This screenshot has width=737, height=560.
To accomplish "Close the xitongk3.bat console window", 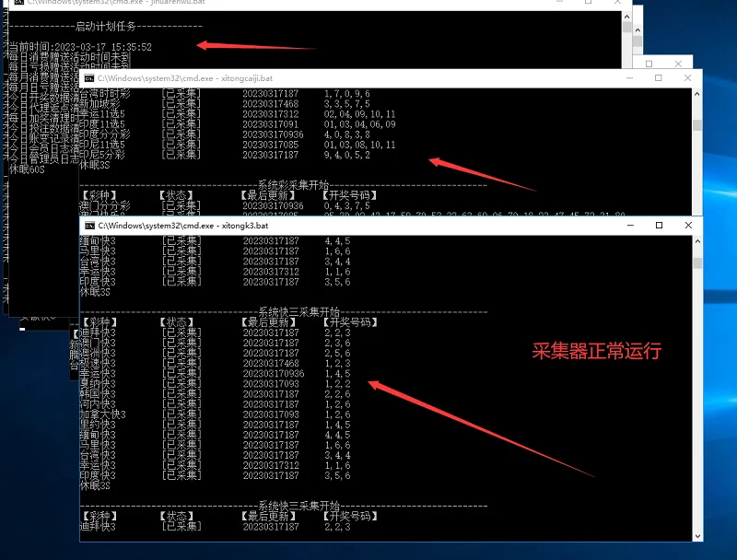I will point(688,226).
